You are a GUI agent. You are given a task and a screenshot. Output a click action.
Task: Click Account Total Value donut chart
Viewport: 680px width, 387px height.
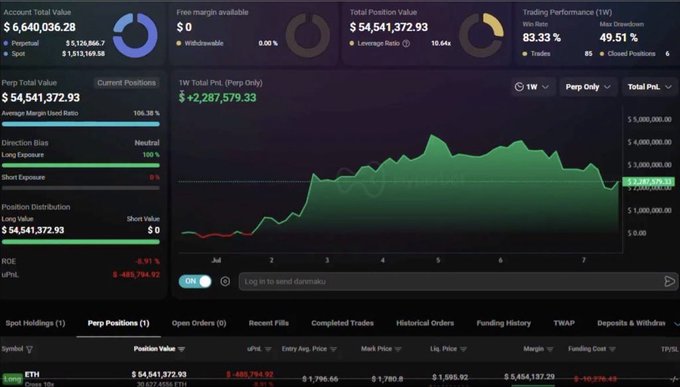[135, 35]
